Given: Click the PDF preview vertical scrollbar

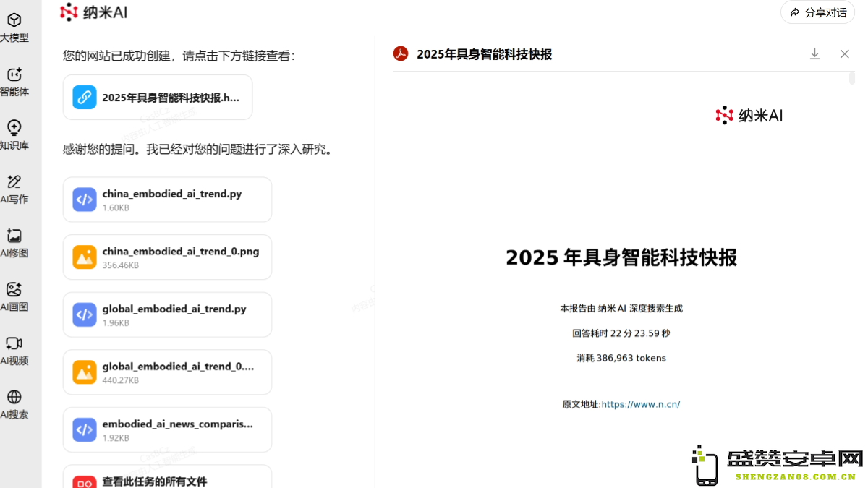Looking at the screenshot, I should pos(852,78).
